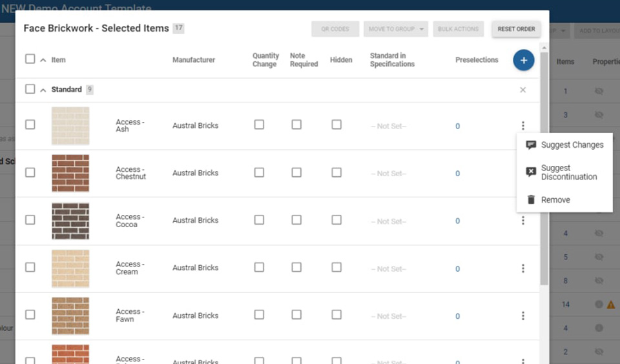
Task: Enable Quantity Change for Access - Cream
Action: [259, 267]
